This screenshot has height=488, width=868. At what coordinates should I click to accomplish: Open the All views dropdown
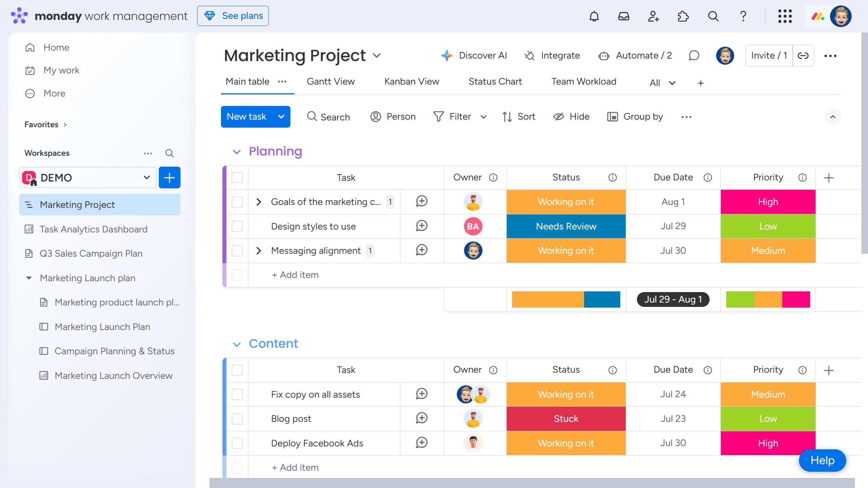pos(662,83)
